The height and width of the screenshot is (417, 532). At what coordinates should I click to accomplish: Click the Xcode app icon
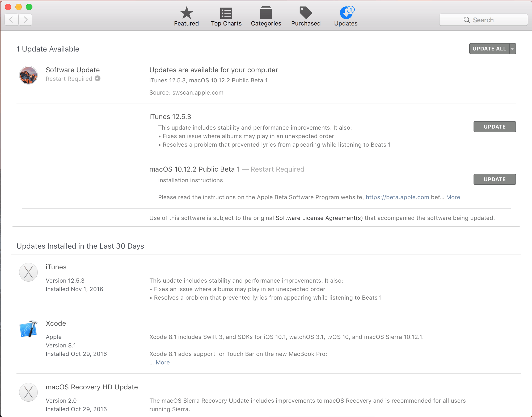tap(28, 329)
